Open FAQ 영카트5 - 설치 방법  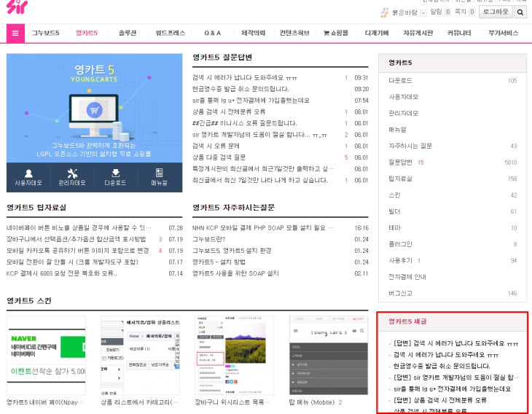click(x=219, y=262)
